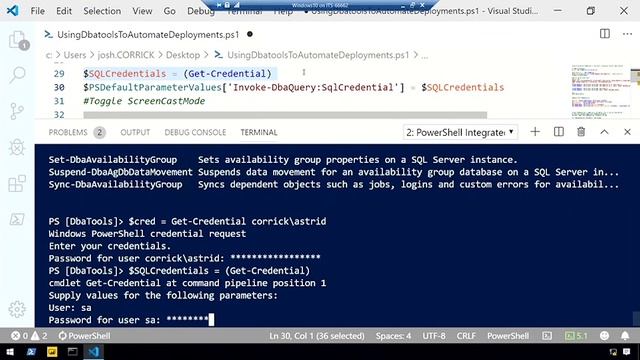
Task: Open the Selection menu
Action: click(x=102, y=11)
